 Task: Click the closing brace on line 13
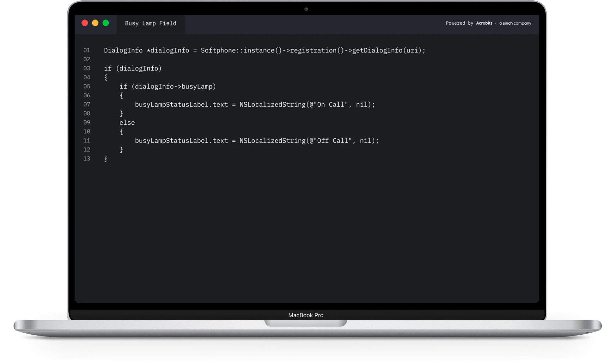point(106,159)
